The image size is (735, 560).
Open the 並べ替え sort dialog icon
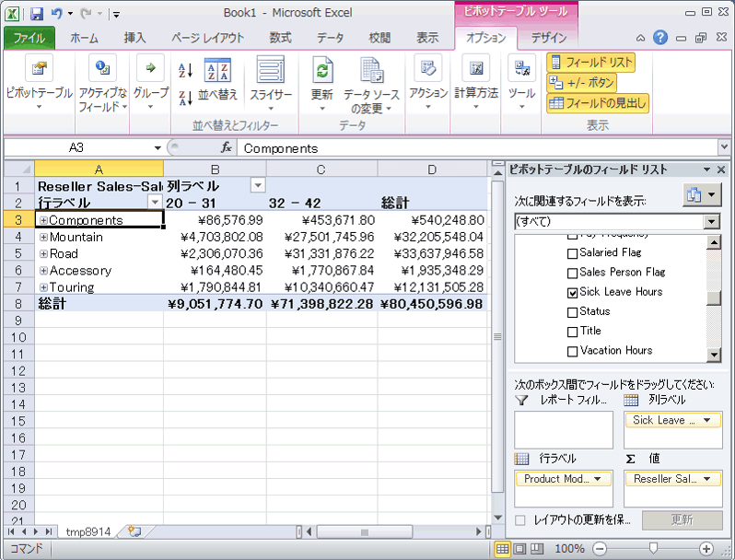click(x=217, y=70)
